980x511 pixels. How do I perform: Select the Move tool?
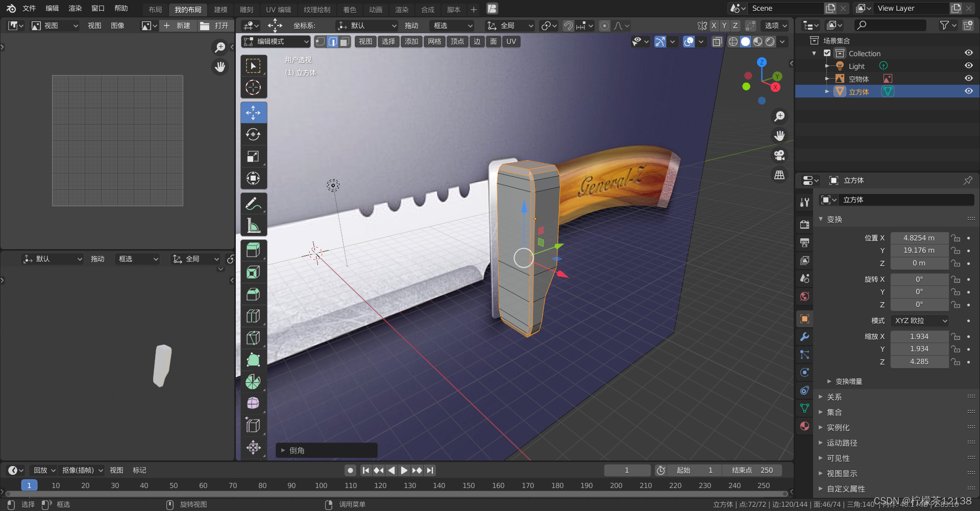253,112
